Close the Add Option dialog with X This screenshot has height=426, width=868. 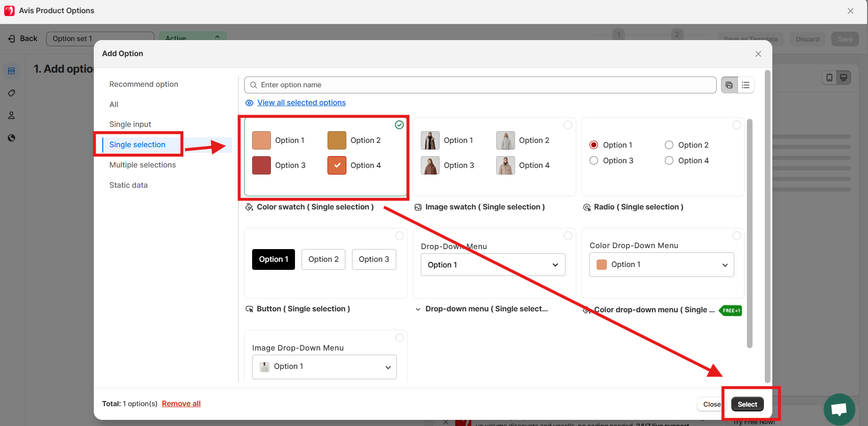(758, 54)
